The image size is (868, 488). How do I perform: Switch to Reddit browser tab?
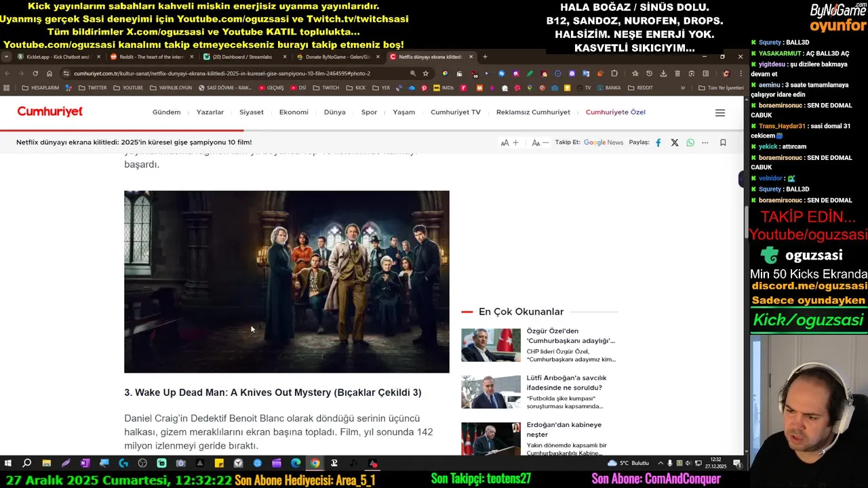(x=151, y=57)
